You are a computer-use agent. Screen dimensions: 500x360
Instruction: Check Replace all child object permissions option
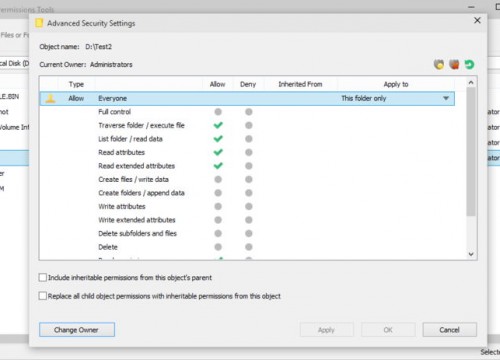(x=43, y=296)
